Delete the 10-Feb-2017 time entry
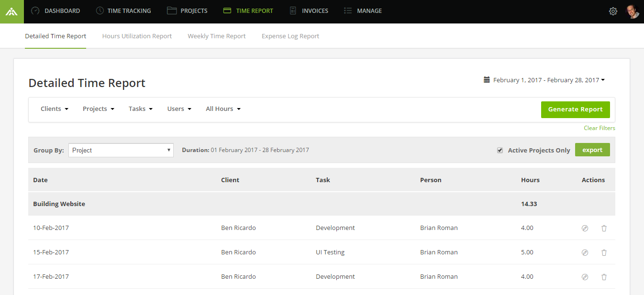Image resolution: width=644 pixels, height=295 pixels. 604,228
